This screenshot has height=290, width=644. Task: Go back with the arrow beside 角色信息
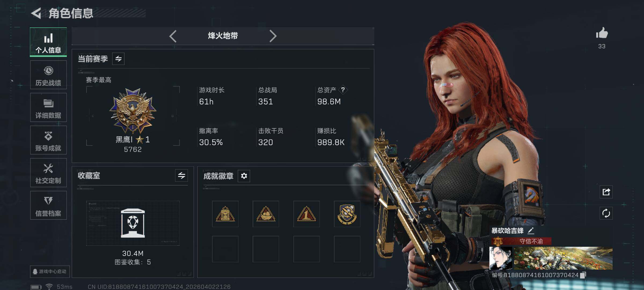36,13
